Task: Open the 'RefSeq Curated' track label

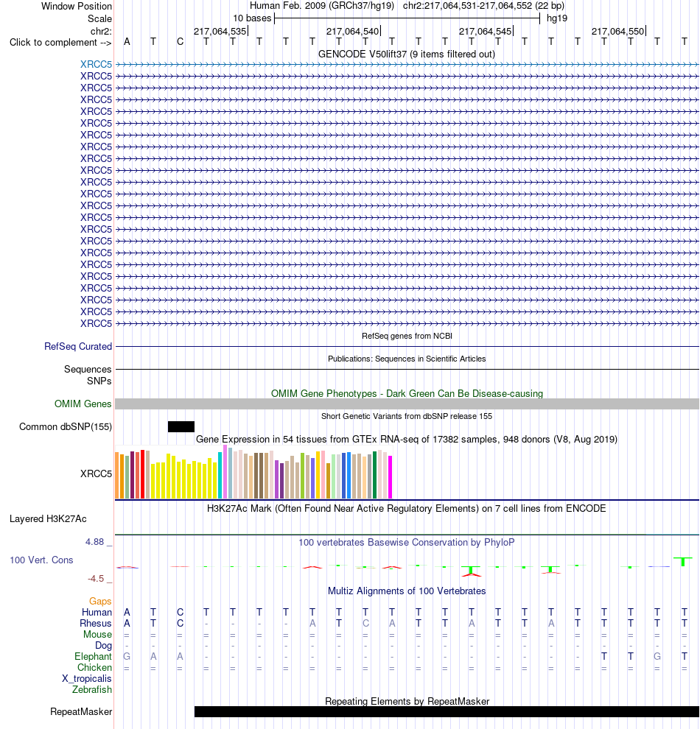Action: (78, 346)
